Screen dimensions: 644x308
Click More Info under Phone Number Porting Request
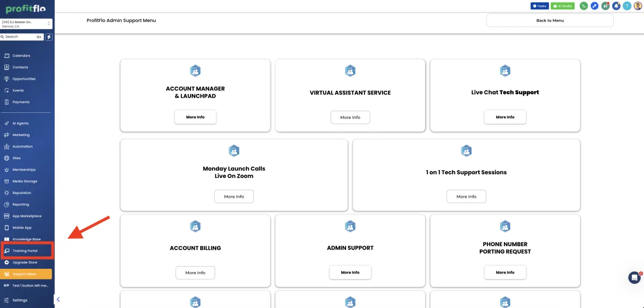505,273
